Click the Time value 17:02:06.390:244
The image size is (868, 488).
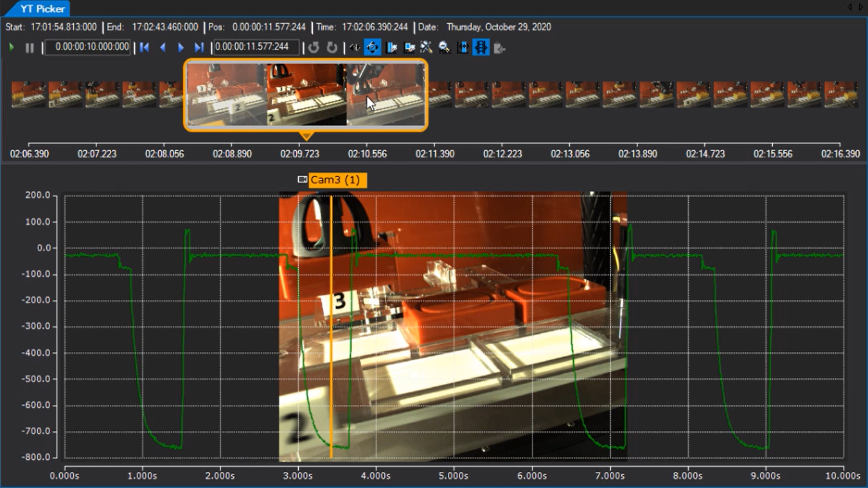point(375,27)
